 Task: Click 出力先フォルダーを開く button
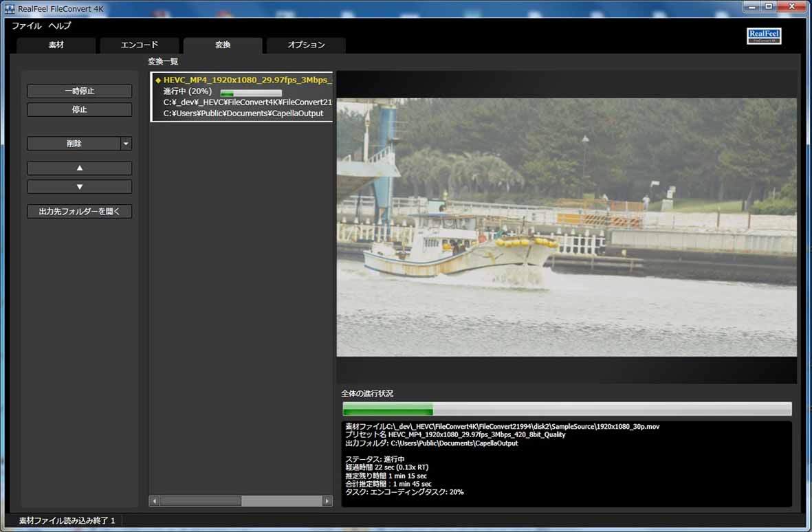[x=79, y=211]
